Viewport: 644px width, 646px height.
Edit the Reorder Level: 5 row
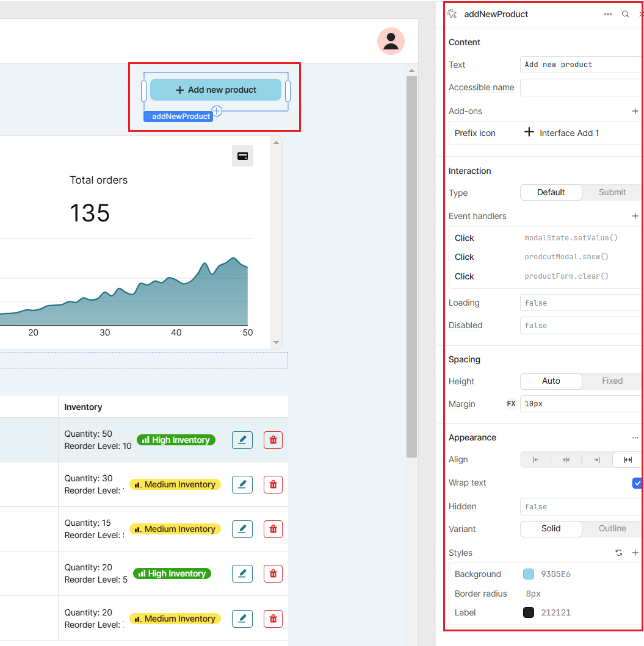(242, 573)
